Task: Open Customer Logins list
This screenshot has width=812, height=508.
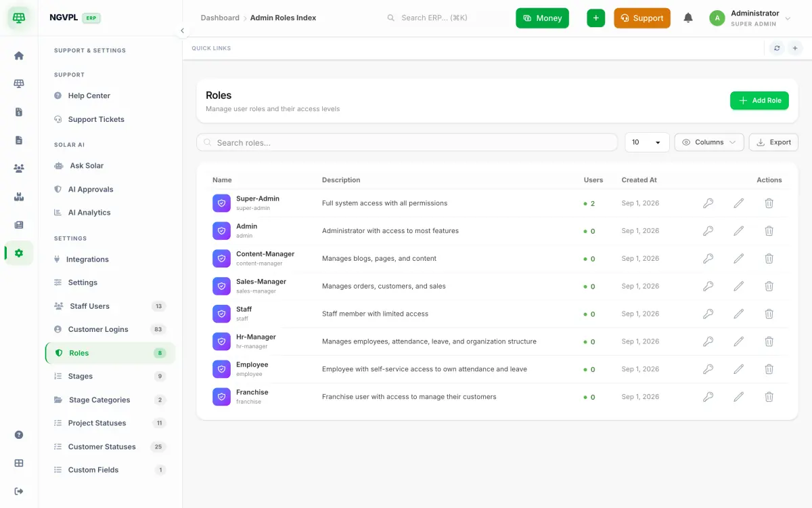Action: point(110,329)
